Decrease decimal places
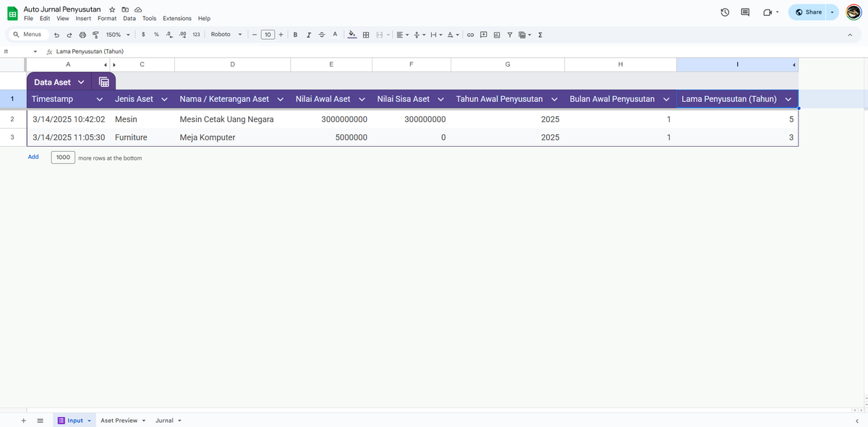This screenshot has width=868, height=427. click(x=169, y=35)
